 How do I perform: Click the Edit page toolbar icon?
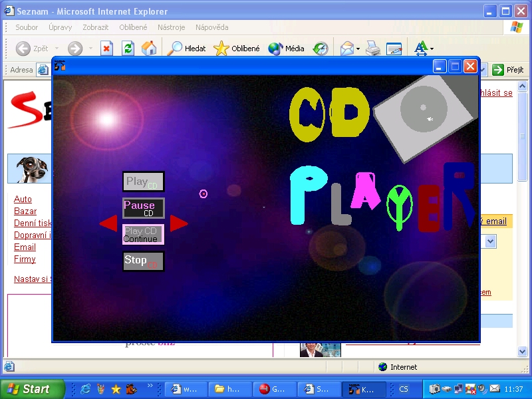[x=394, y=49]
